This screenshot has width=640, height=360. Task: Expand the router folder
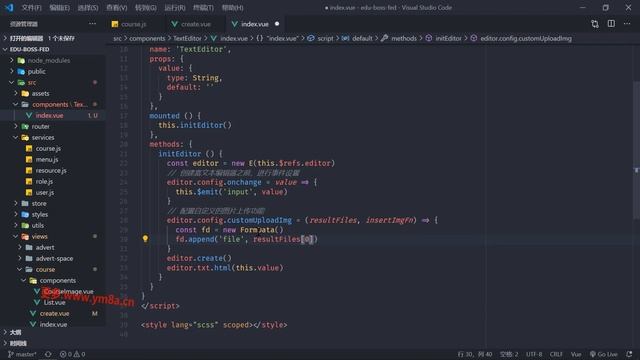pos(53,127)
